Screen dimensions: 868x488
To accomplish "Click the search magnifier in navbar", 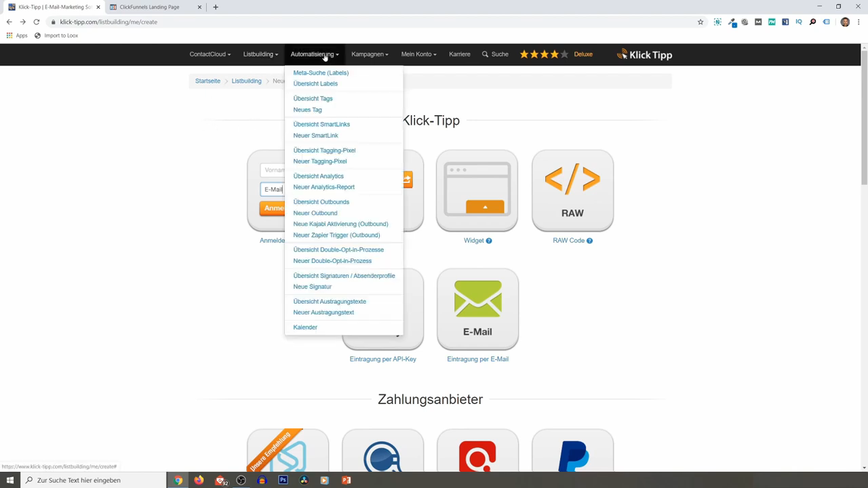I will coord(485,54).
